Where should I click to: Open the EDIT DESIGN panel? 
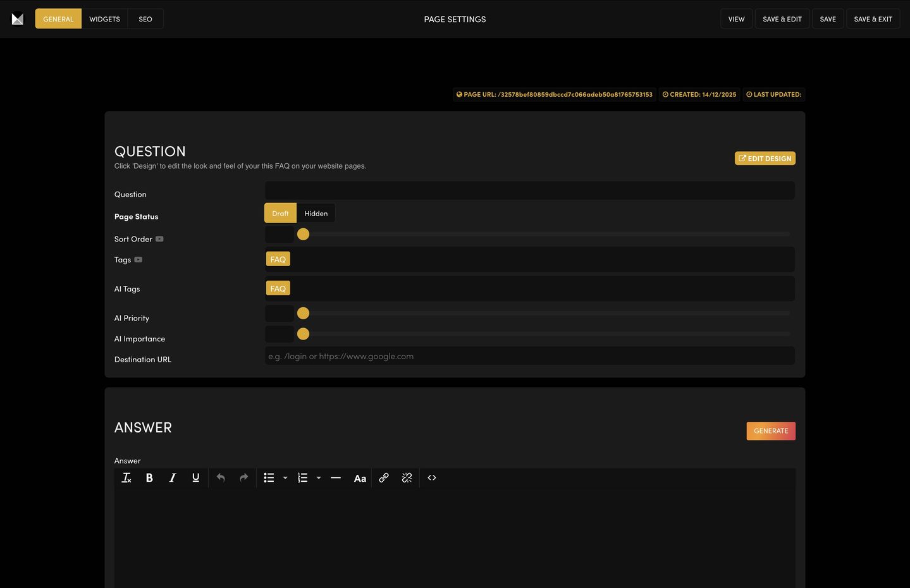click(x=765, y=158)
